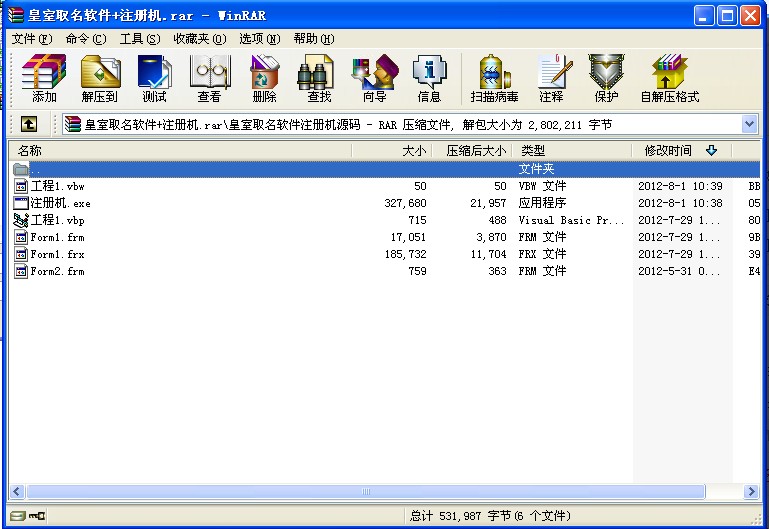The width and height of the screenshot is (769, 529).
Task: Click the 应用程序 type cell
Action: click(x=542, y=203)
